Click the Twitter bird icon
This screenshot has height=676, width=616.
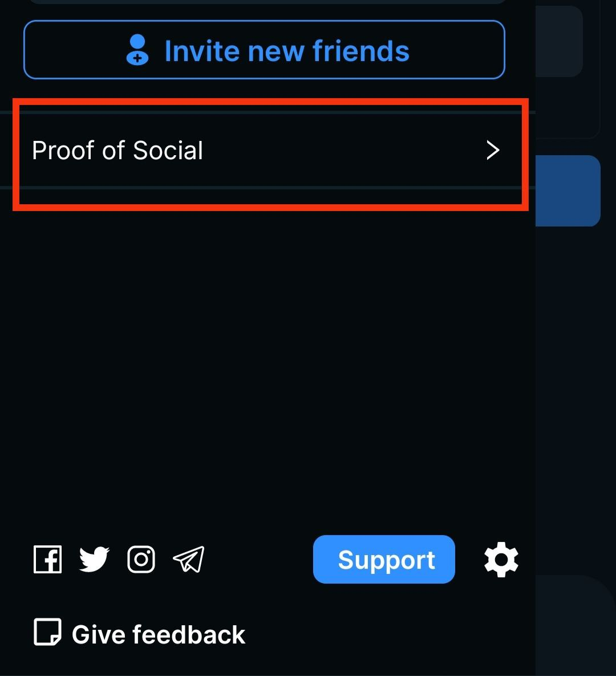point(94,559)
